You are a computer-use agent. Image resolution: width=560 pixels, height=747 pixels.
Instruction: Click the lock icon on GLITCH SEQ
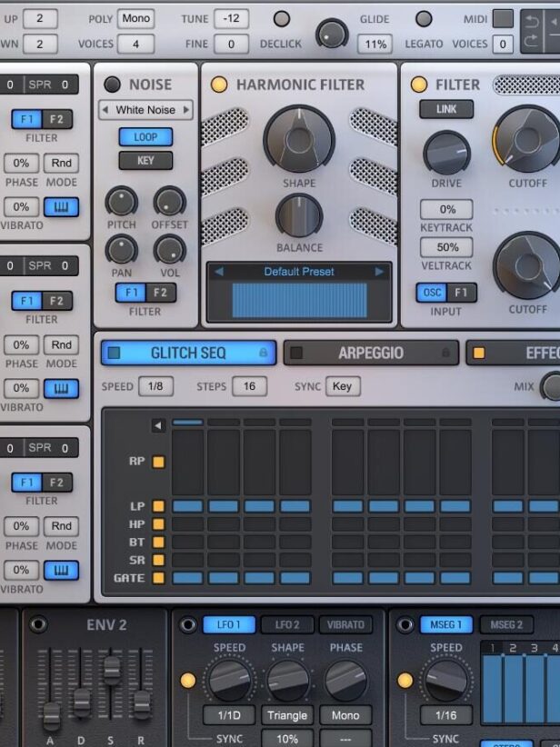point(264,353)
